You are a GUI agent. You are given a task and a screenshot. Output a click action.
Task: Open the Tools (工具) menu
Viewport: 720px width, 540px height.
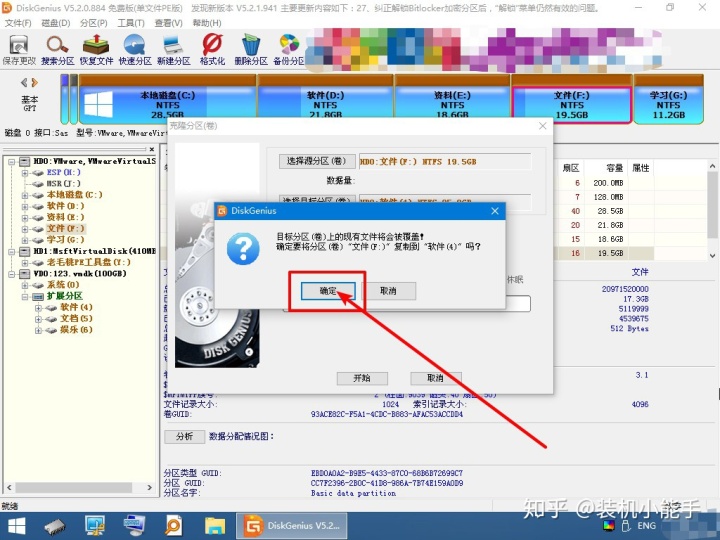(130, 23)
